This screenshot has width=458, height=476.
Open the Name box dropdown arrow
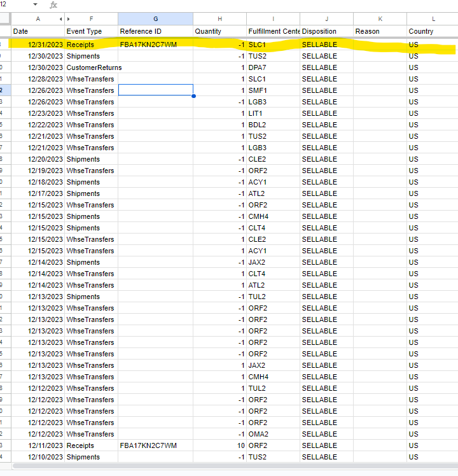tap(35, 4)
